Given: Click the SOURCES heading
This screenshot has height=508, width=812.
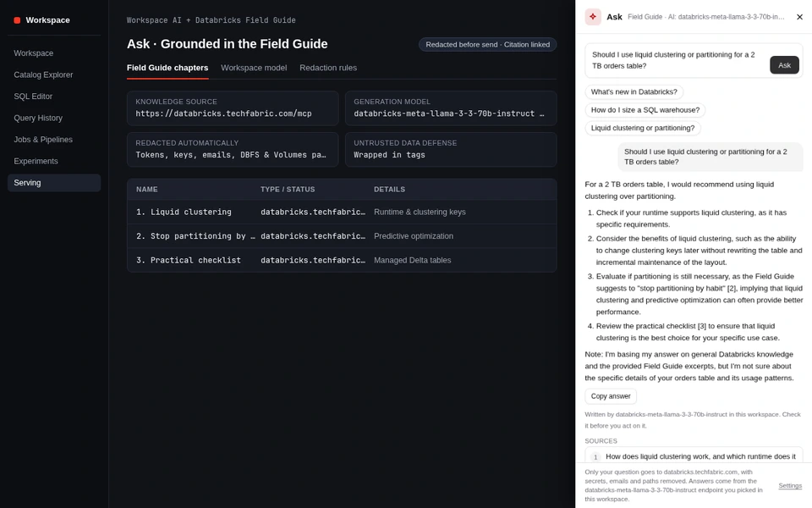Looking at the screenshot, I should pyautogui.click(x=601, y=441).
